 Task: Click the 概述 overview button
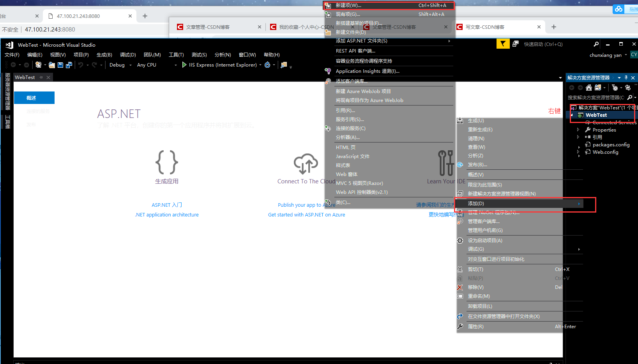coord(34,98)
